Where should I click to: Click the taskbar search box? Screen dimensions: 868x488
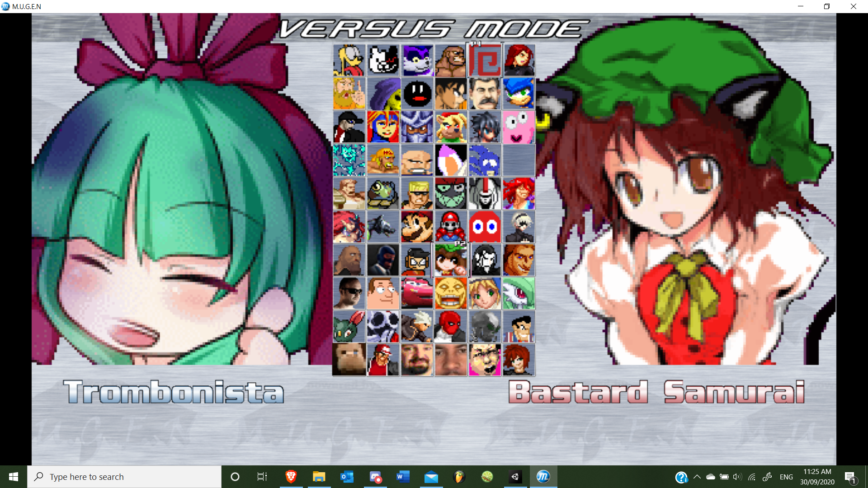tap(124, 477)
